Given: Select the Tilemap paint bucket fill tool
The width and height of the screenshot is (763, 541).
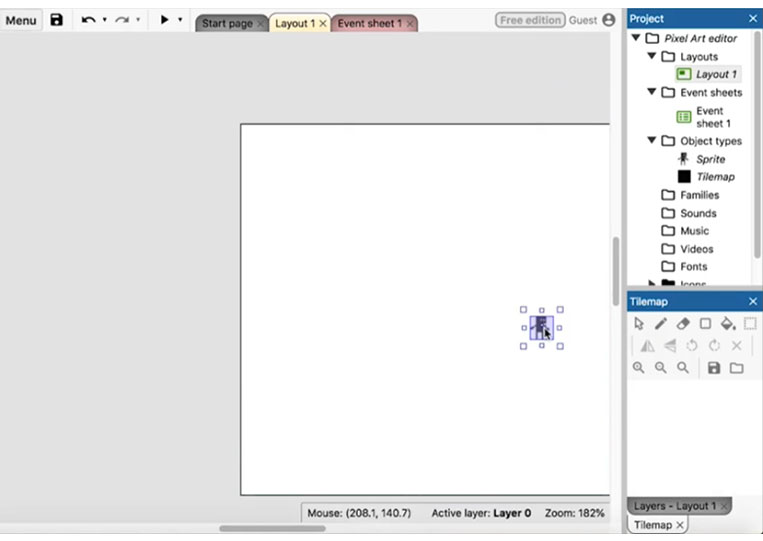Looking at the screenshot, I should 727,324.
